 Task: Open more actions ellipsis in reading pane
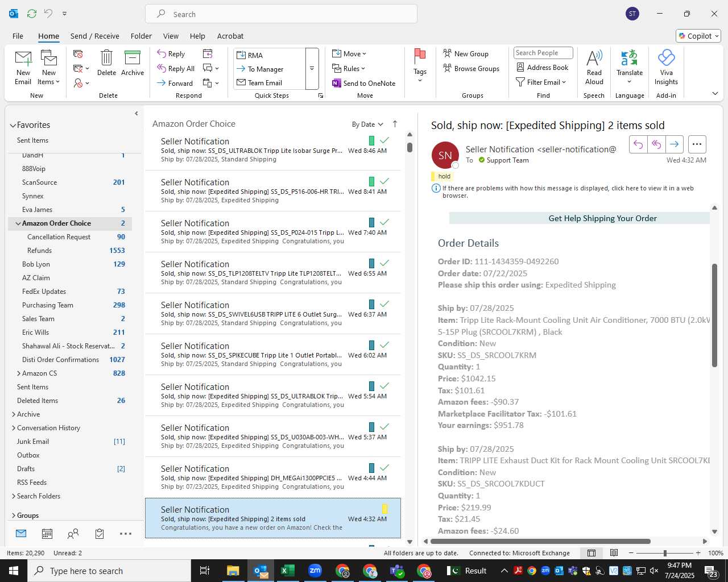(697, 144)
